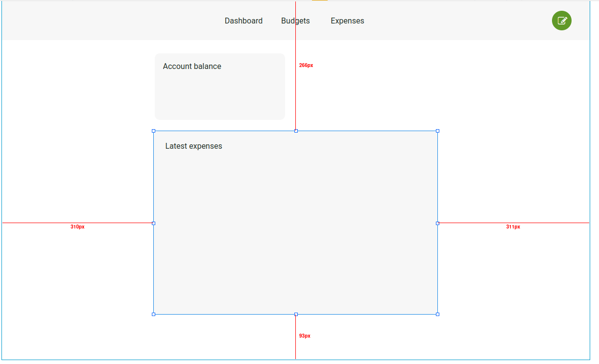This screenshot has width=599, height=364.
Task: Click the top-center resize handle of Latest expenses
Action: click(x=296, y=131)
